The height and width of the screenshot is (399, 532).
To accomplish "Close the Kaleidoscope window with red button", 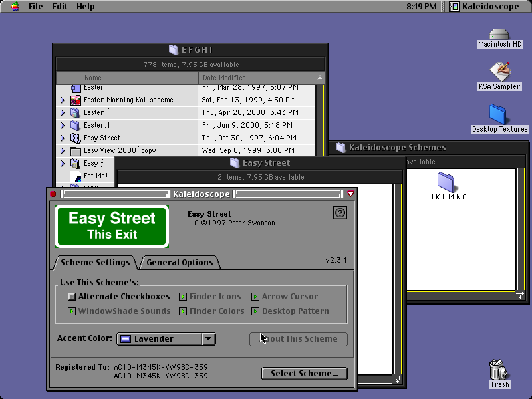I will click(x=53, y=194).
